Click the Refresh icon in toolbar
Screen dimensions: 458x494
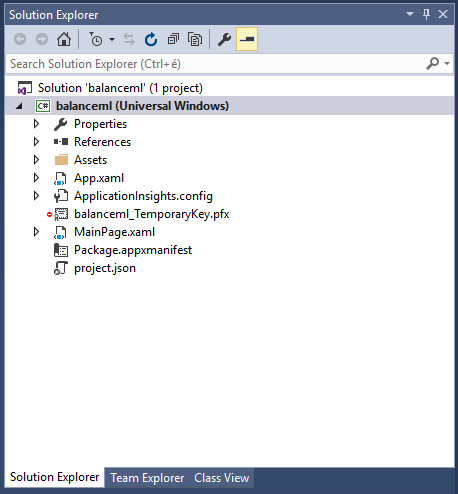[x=151, y=39]
